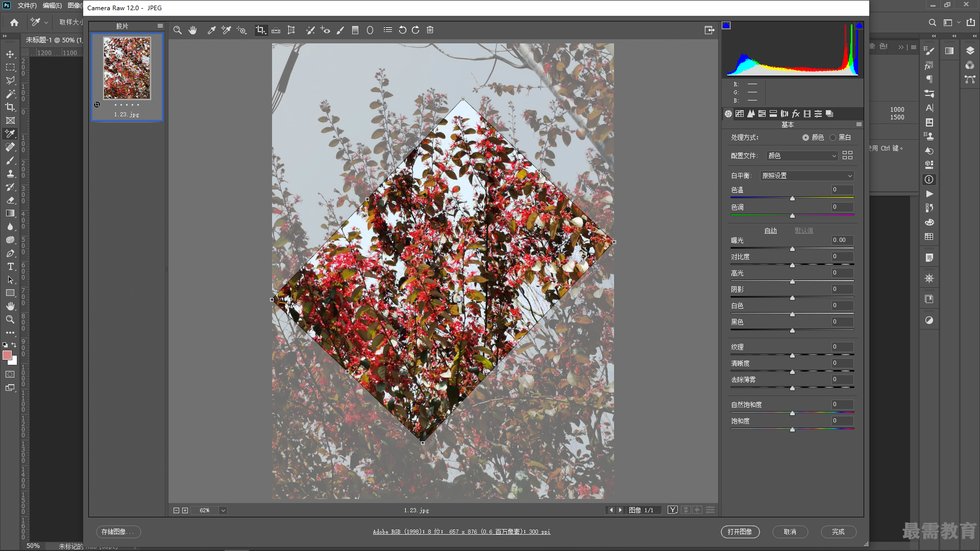980x551 pixels.
Task: Rotate image counterclockwise
Action: [x=402, y=30]
